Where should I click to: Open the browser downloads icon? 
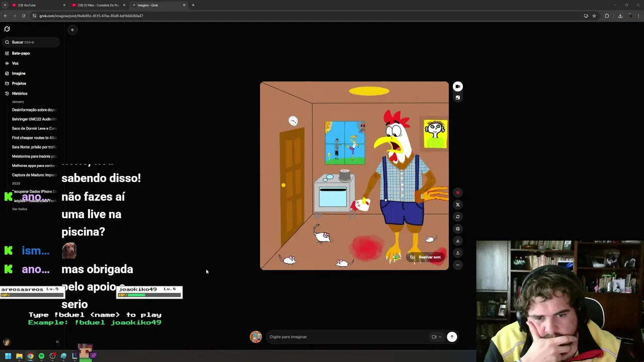click(620, 16)
